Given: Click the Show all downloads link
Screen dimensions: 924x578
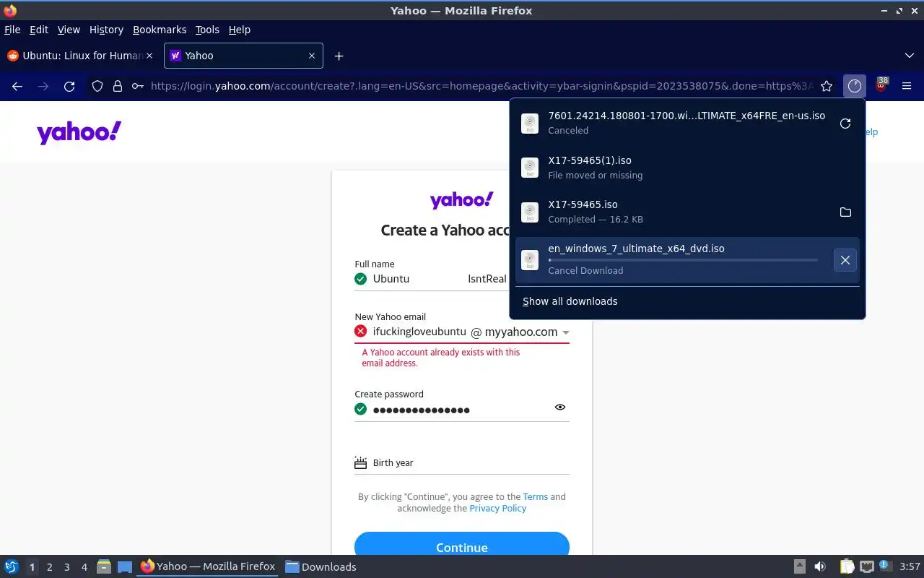Looking at the screenshot, I should 570,301.
